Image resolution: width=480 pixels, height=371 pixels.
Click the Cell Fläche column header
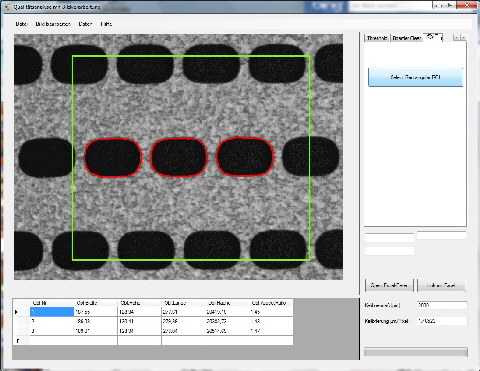point(227,303)
